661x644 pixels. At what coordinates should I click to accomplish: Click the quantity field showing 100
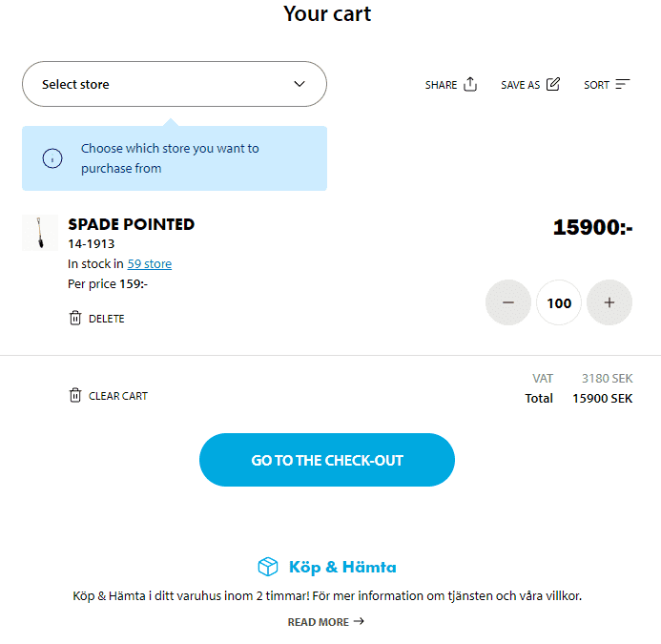tap(559, 302)
